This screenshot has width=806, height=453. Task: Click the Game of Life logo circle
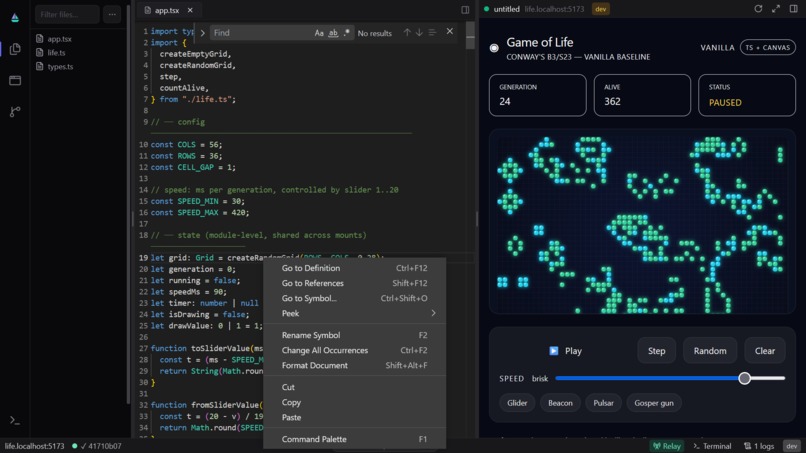[x=494, y=48]
